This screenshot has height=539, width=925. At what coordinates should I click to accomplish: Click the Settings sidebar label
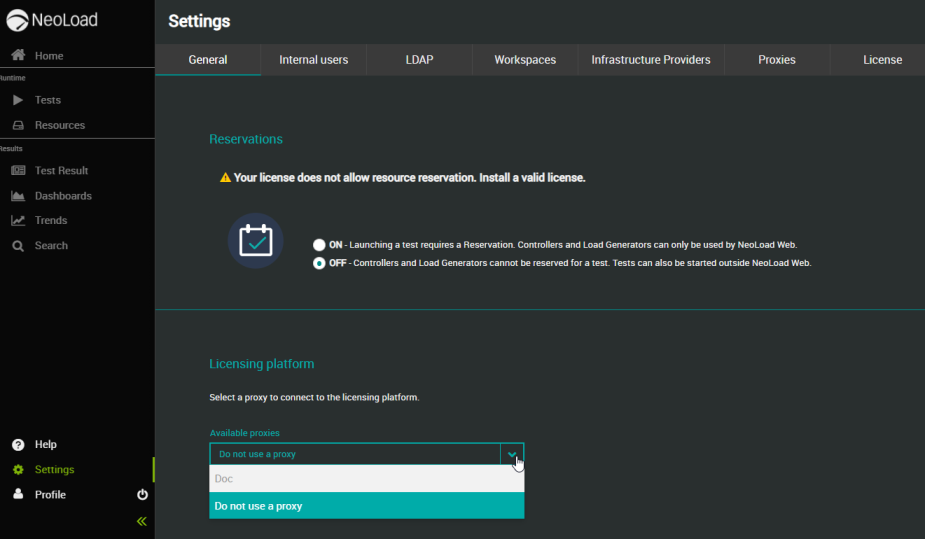coord(54,469)
